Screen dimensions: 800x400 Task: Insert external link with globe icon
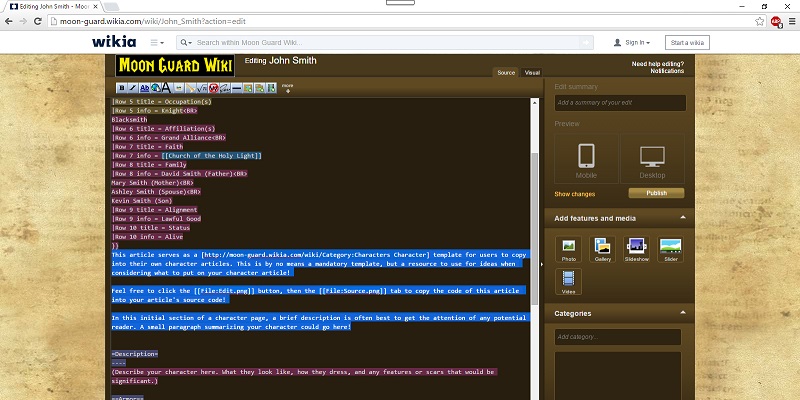[156, 88]
